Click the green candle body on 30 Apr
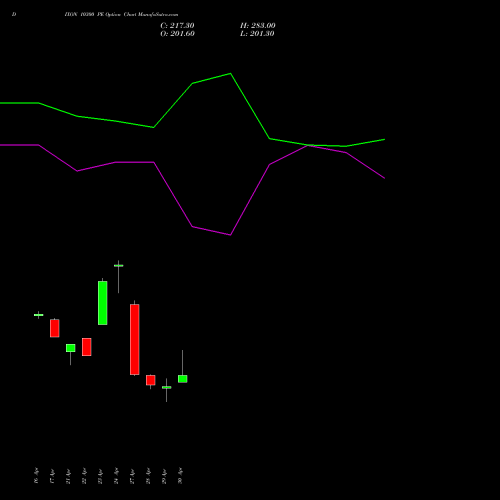Viewport: 500px width, 500px height. tap(183, 379)
